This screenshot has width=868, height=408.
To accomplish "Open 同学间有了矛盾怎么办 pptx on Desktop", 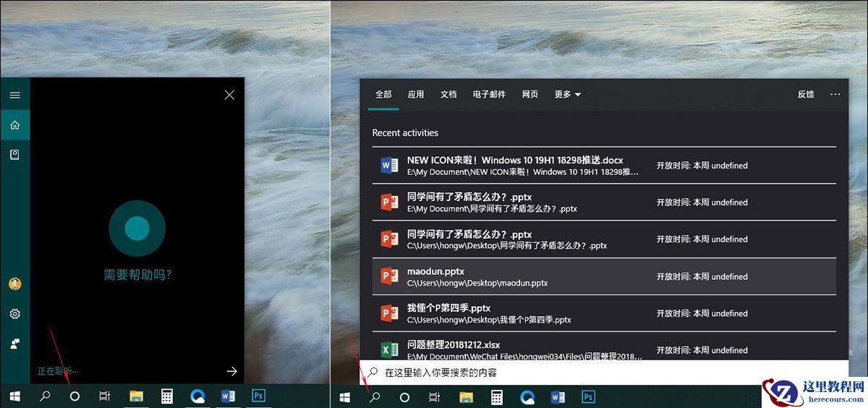I will 604,239.
